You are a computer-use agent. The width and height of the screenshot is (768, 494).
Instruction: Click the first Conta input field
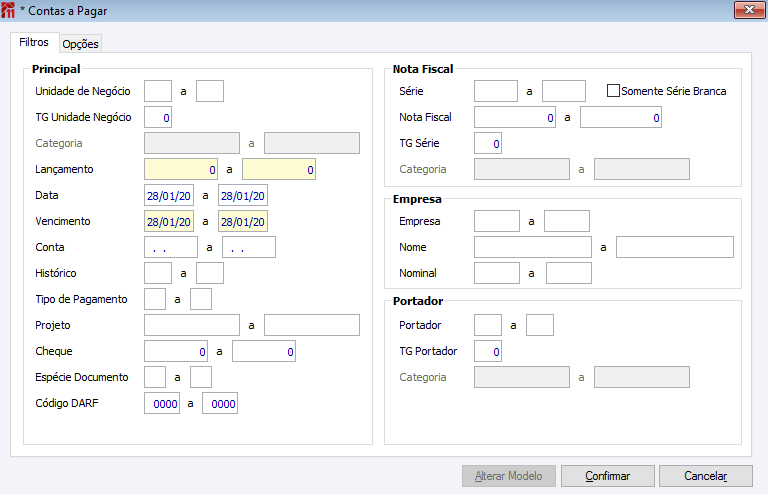pos(171,247)
